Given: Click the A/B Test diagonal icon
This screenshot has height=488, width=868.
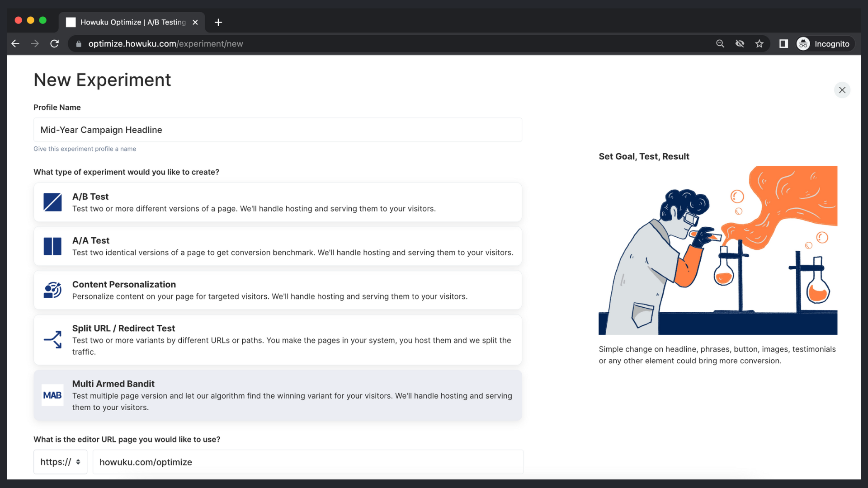Looking at the screenshot, I should [52, 202].
